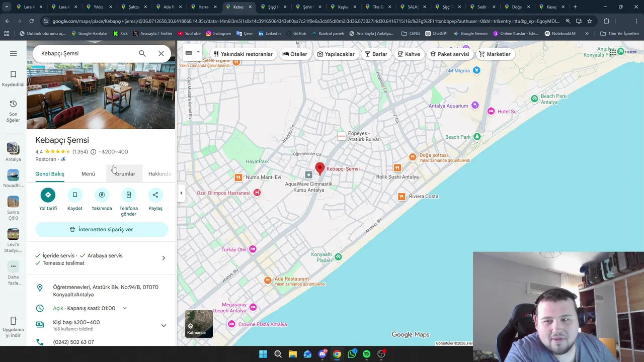Click the Kaydet bookmark icon
This screenshot has height=362, width=644.
[74, 195]
